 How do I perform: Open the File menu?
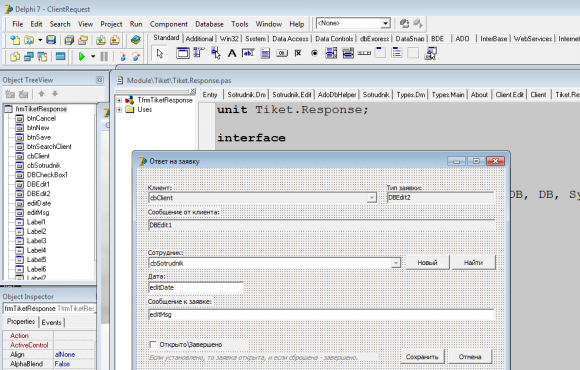click(17, 24)
